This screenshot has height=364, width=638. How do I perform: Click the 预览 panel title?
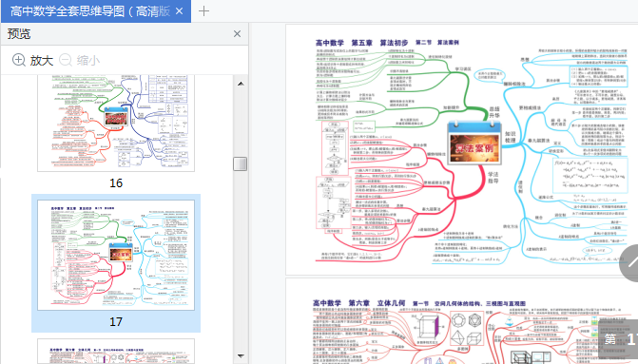tap(19, 34)
